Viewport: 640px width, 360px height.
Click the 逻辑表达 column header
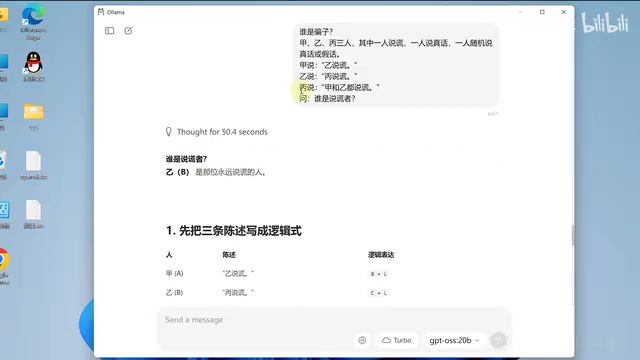[381, 255]
